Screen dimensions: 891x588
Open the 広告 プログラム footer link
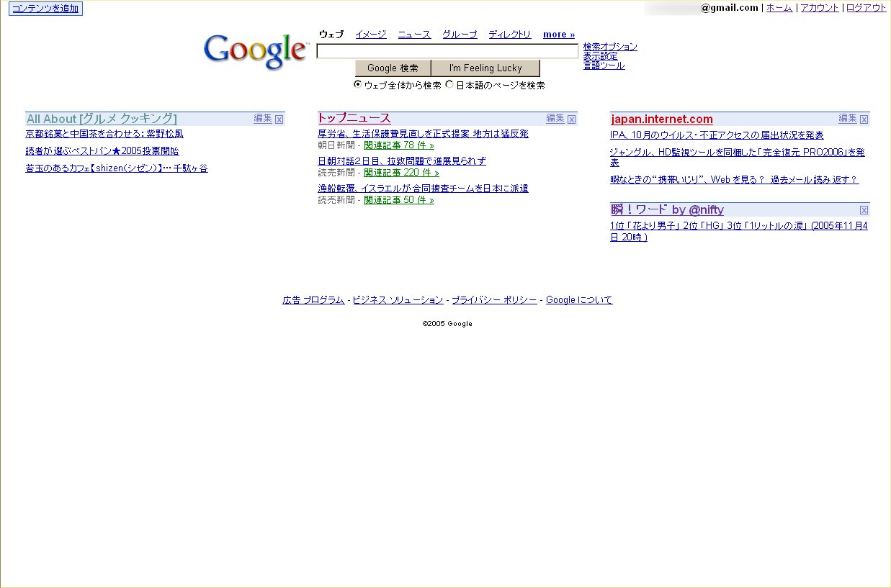tap(313, 300)
